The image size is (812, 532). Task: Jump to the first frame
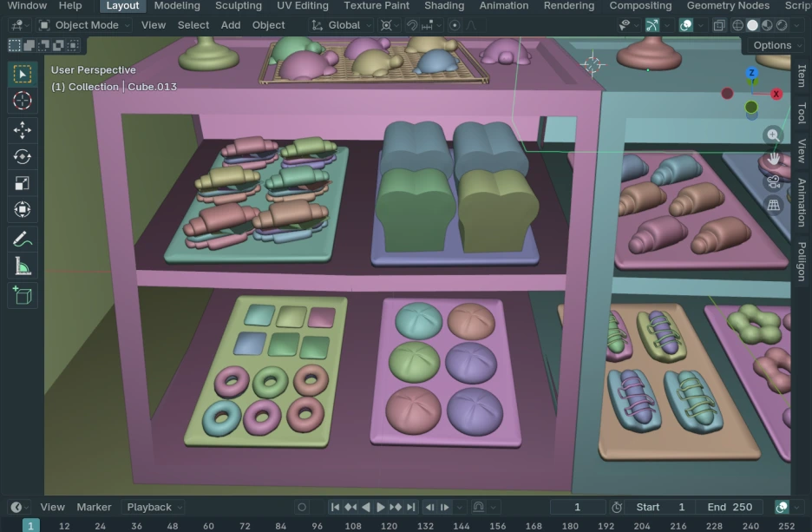pyautogui.click(x=335, y=507)
